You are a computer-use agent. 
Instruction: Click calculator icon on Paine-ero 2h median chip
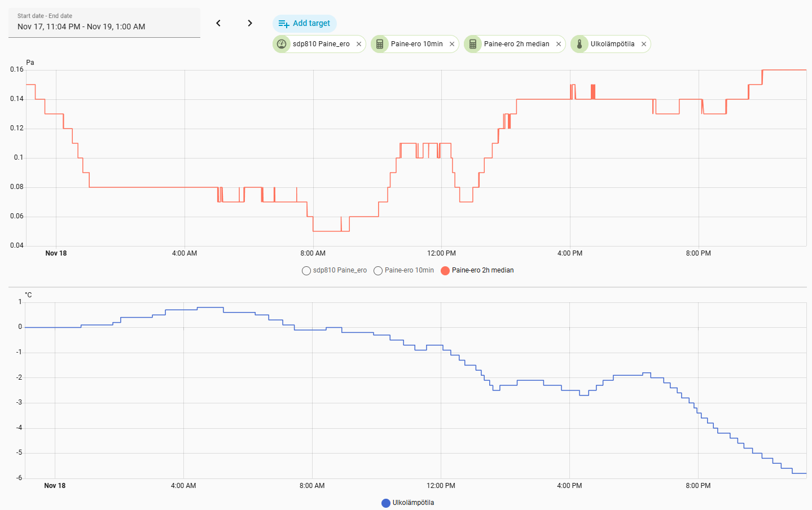[x=473, y=44]
